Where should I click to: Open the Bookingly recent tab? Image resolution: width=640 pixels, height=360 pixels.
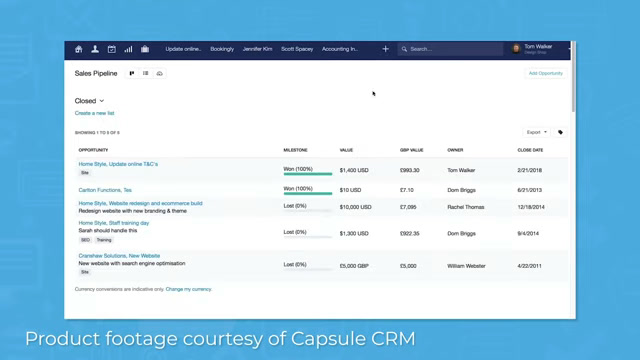pos(222,49)
